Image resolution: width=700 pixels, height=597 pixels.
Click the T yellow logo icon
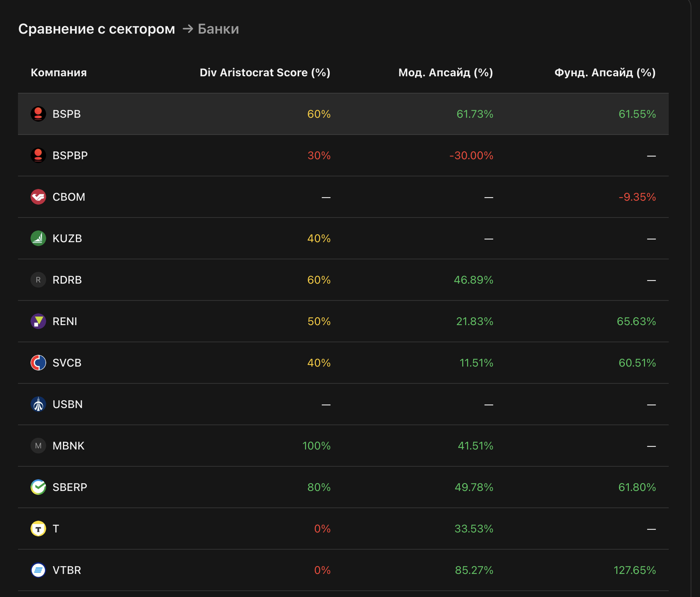pyautogui.click(x=39, y=529)
